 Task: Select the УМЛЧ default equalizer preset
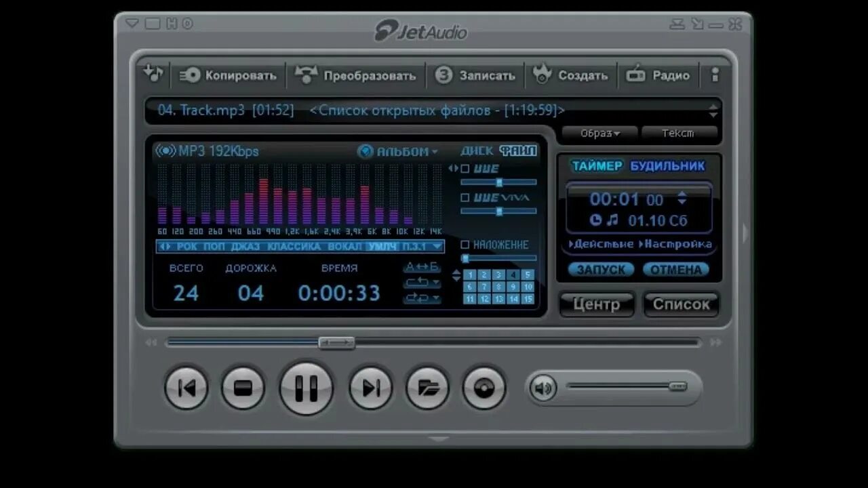click(382, 247)
